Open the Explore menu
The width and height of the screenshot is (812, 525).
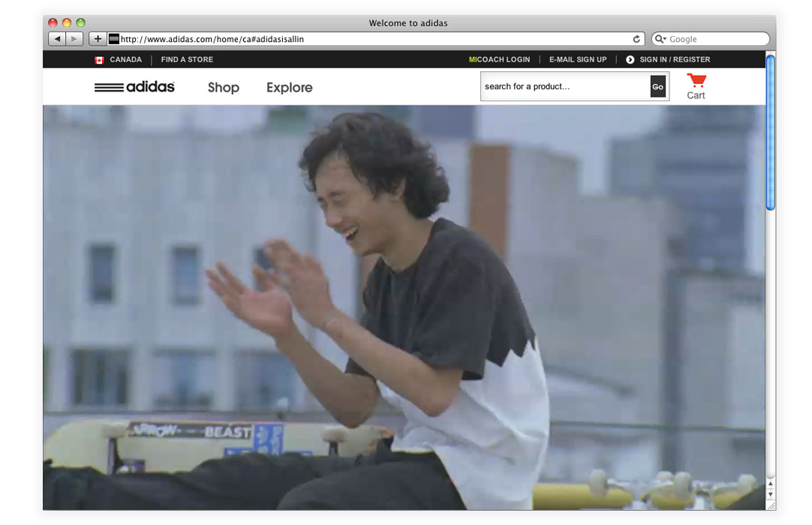pyautogui.click(x=290, y=88)
